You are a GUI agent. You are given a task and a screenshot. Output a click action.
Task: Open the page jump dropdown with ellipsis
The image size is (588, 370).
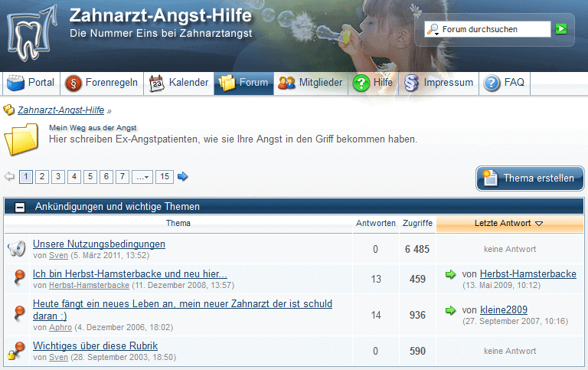[x=142, y=177]
